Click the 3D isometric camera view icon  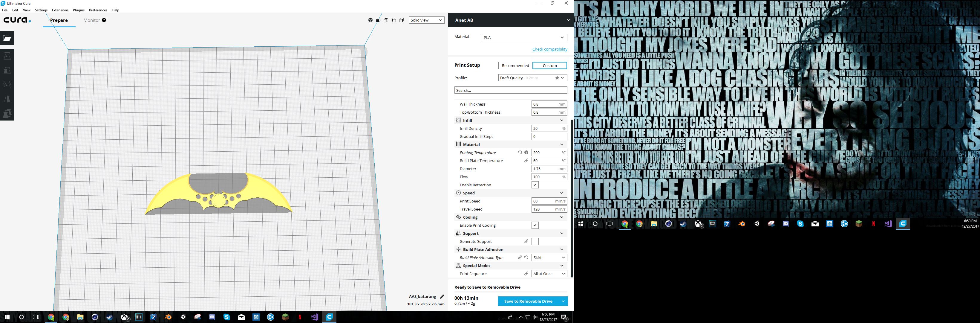tap(370, 20)
